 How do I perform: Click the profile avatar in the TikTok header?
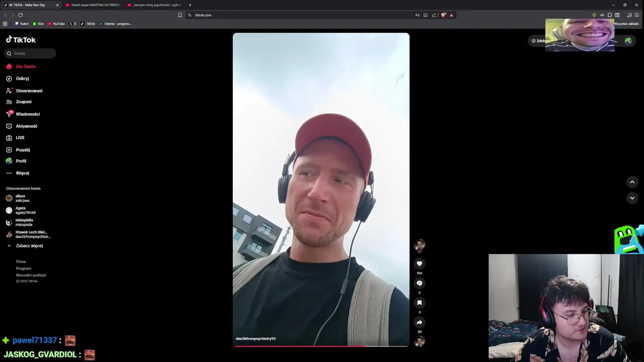click(628, 41)
